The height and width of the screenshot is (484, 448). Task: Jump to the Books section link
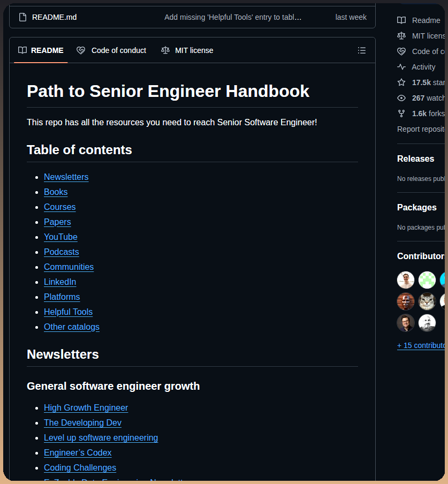(56, 192)
